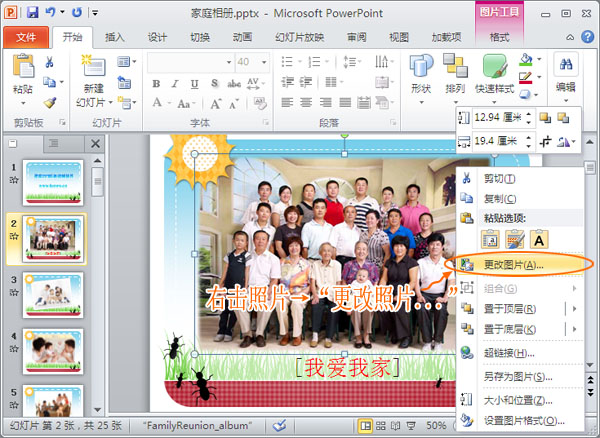Click the 50% zoom level

[436, 425]
